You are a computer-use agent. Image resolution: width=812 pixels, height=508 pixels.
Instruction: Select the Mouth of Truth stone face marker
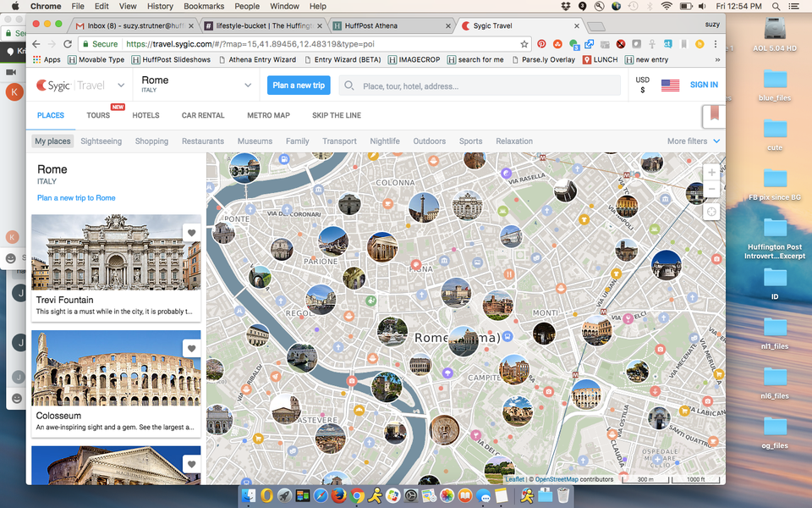click(x=444, y=430)
